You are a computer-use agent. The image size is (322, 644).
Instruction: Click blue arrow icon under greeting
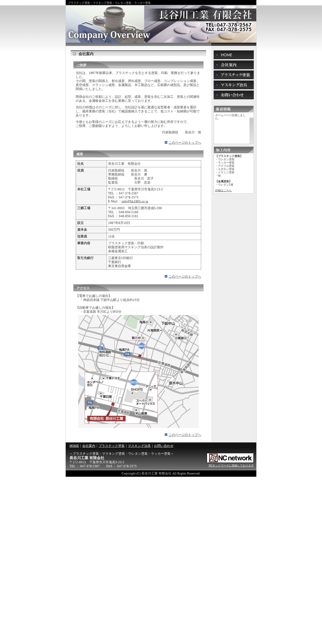[166, 142]
